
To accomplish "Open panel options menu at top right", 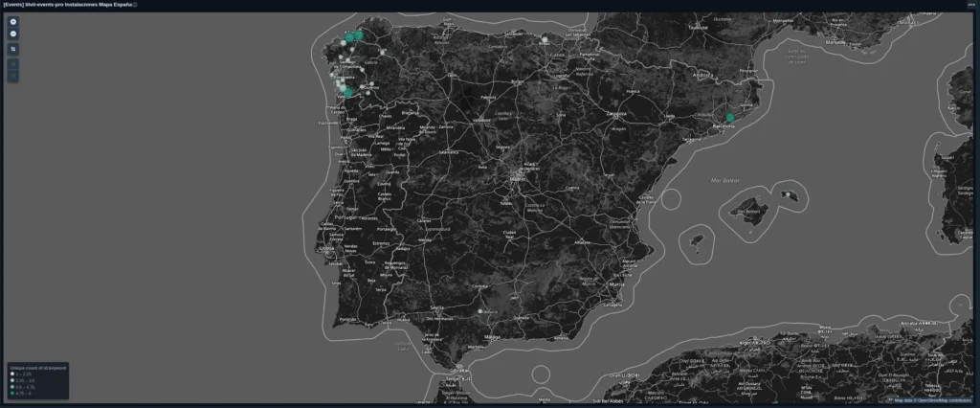I will click(970, 5).
